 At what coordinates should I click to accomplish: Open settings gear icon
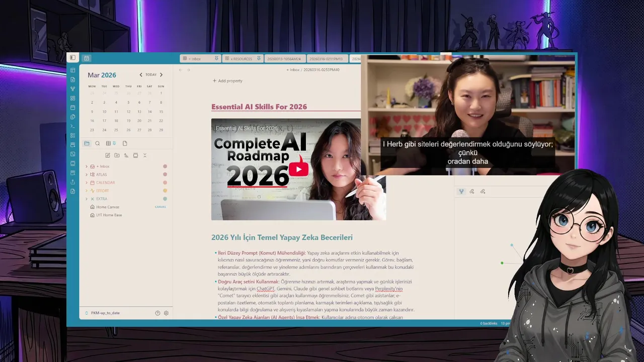click(x=166, y=313)
